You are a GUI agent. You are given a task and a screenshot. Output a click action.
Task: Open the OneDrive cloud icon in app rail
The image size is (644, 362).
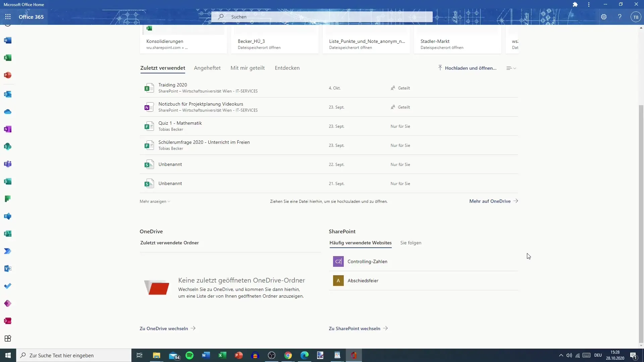tap(8, 112)
